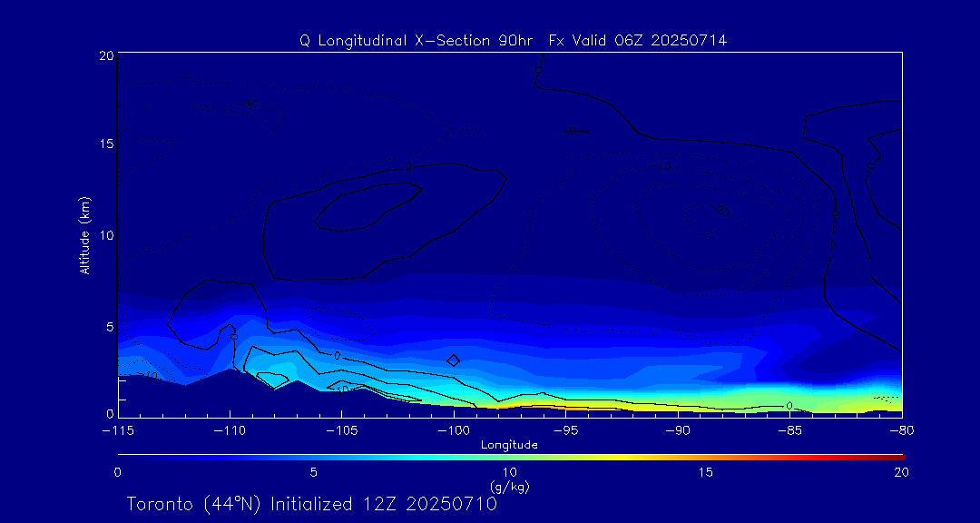Select the -80 longitude tick label
Screen dimensions: 980x523
tap(902, 431)
